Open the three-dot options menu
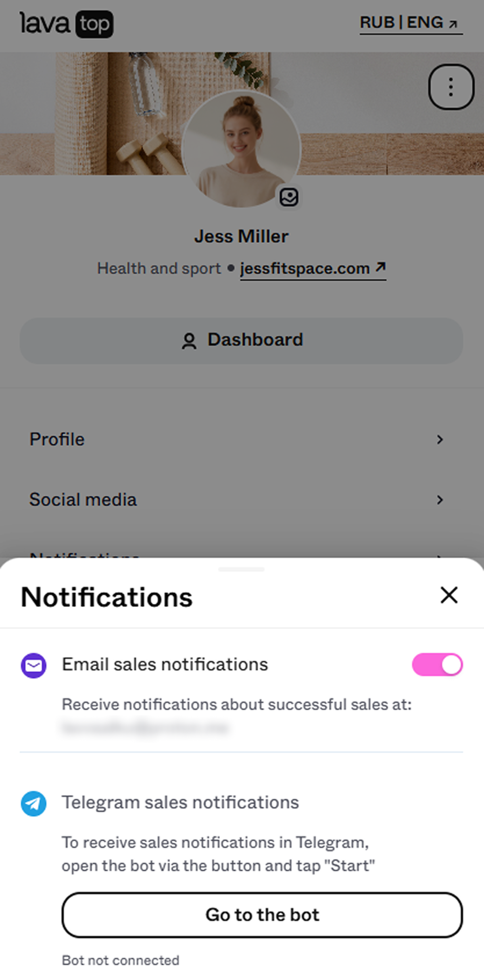 (451, 87)
